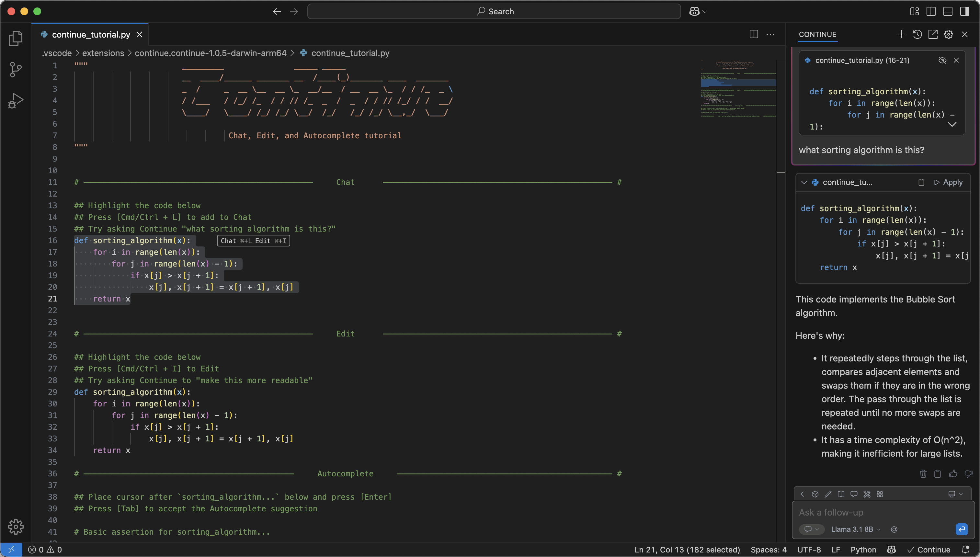Copy the code block in response header

tap(921, 182)
